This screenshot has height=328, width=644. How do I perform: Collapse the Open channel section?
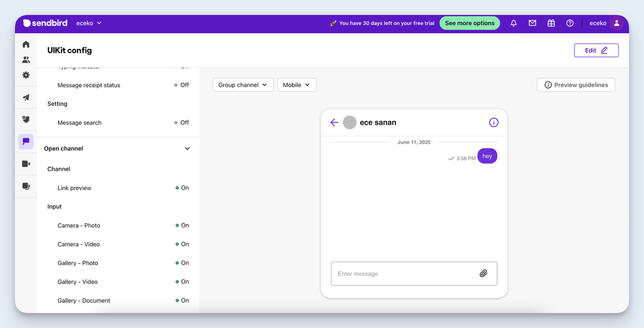187,148
